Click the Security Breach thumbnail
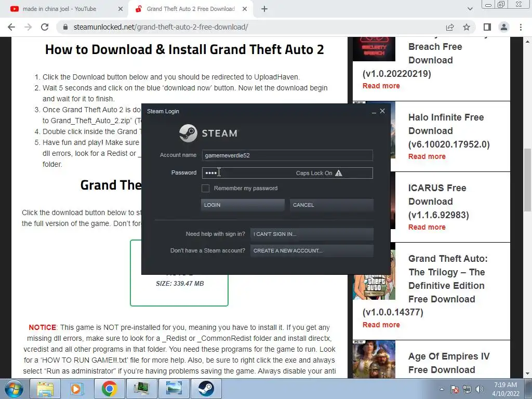 tap(374, 49)
